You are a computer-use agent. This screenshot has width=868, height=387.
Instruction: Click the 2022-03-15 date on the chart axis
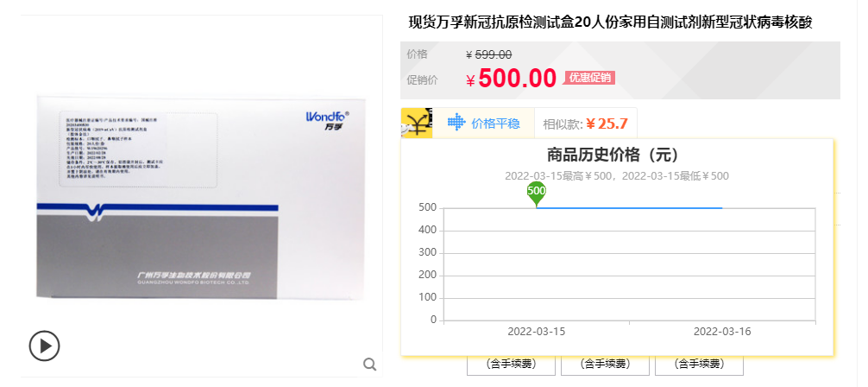tap(537, 332)
